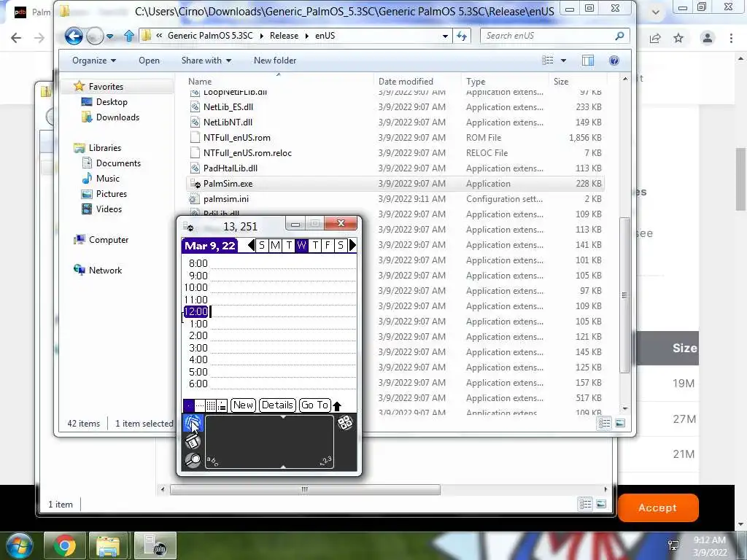Image resolution: width=747 pixels, height=560 pixels.
Task: Click the Explorer Forward arrow button
Action: 95,36
